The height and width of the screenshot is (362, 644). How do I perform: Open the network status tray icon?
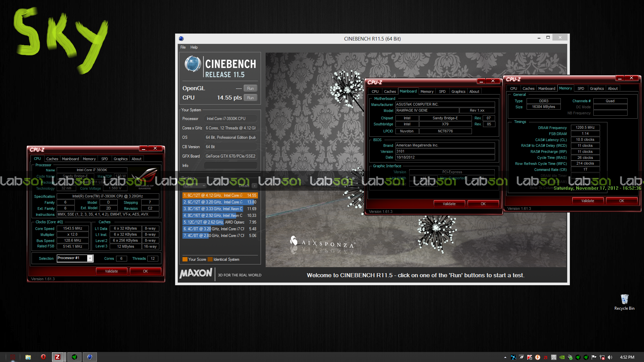[x=602, y=357]
